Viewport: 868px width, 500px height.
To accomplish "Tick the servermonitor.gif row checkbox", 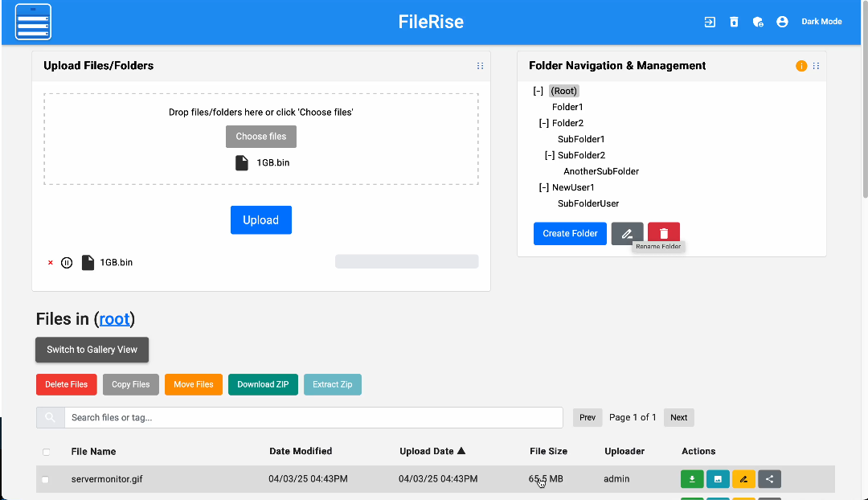I will 46,479.
